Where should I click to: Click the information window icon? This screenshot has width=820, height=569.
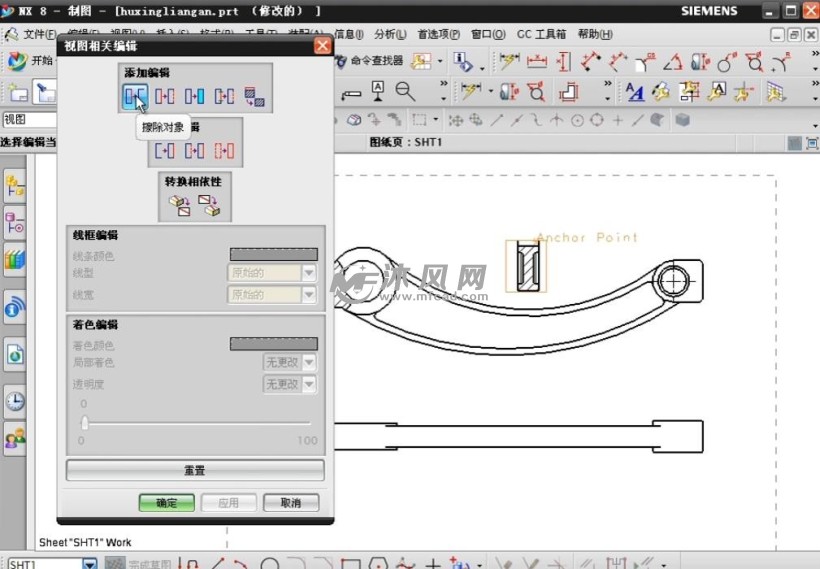[462, 62]
